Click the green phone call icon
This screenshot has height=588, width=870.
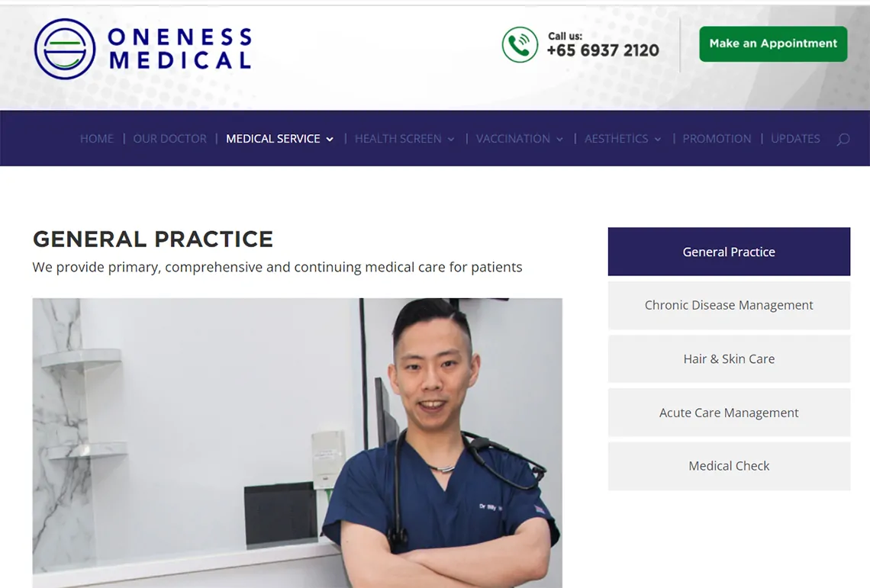tap(520, 44)
